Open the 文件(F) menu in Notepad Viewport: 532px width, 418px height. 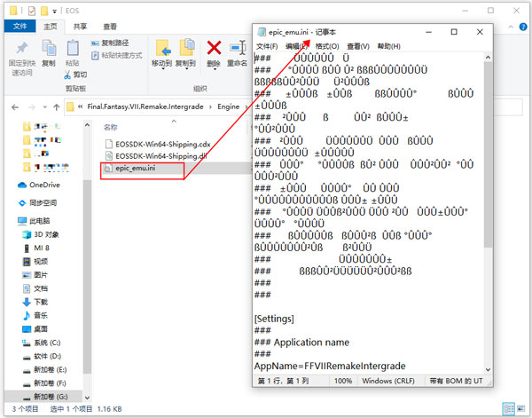(x=267, y=46)
